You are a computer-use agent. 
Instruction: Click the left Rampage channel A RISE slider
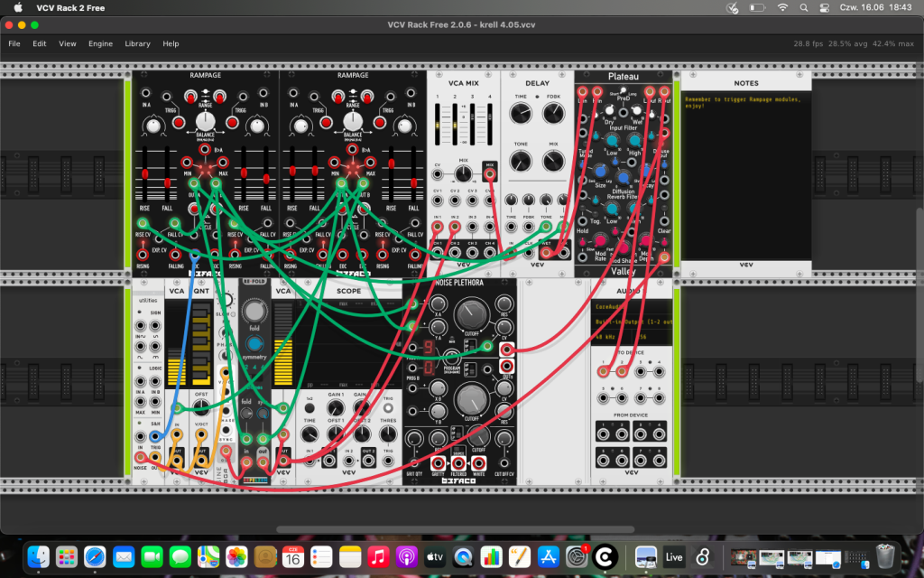coord(145,174)
